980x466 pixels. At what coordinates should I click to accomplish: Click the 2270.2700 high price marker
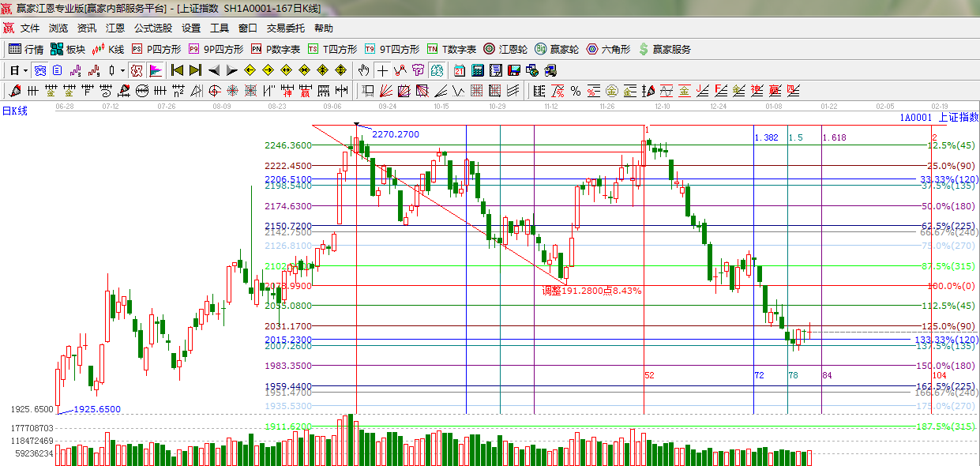[x=396, y=135]
